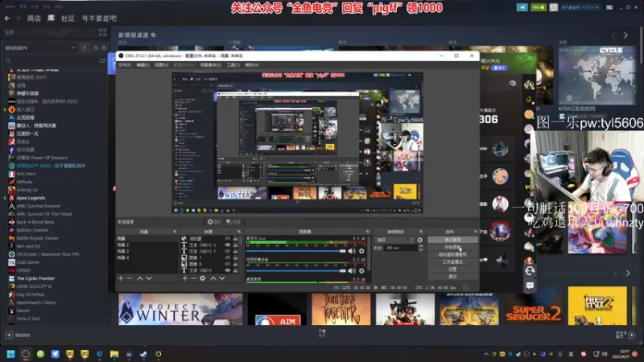Move the scene up with the arrow icon

pyautogui.click(x=140, y=278)
